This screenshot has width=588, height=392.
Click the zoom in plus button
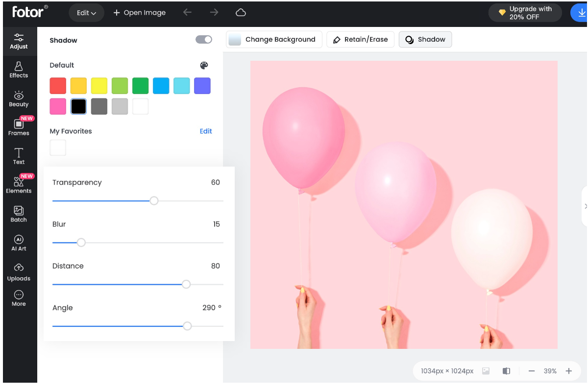[569, 371]
